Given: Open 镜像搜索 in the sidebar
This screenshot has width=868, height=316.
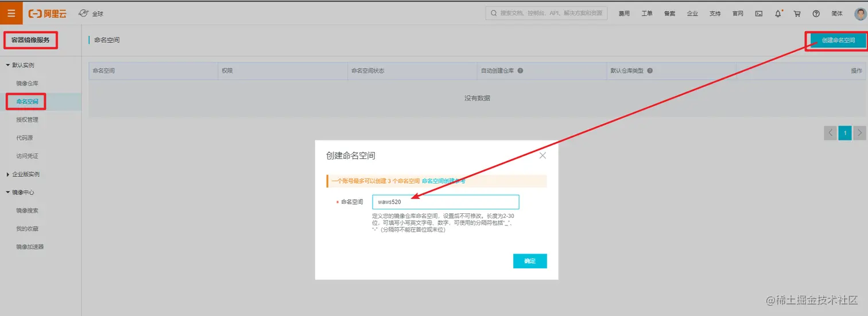Looking at the screenshot, I should click(28, 210).
